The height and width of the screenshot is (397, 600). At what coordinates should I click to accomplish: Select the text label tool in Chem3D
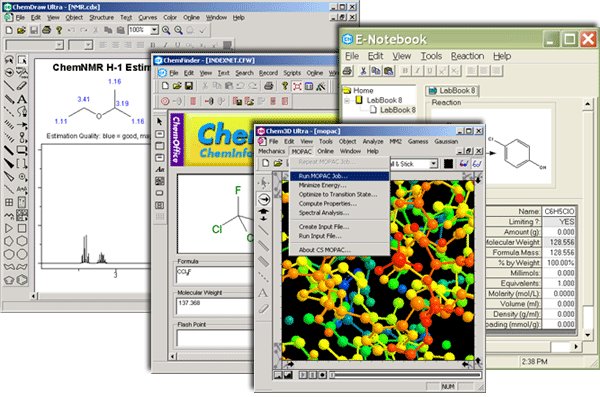click(x=263, y=293)
